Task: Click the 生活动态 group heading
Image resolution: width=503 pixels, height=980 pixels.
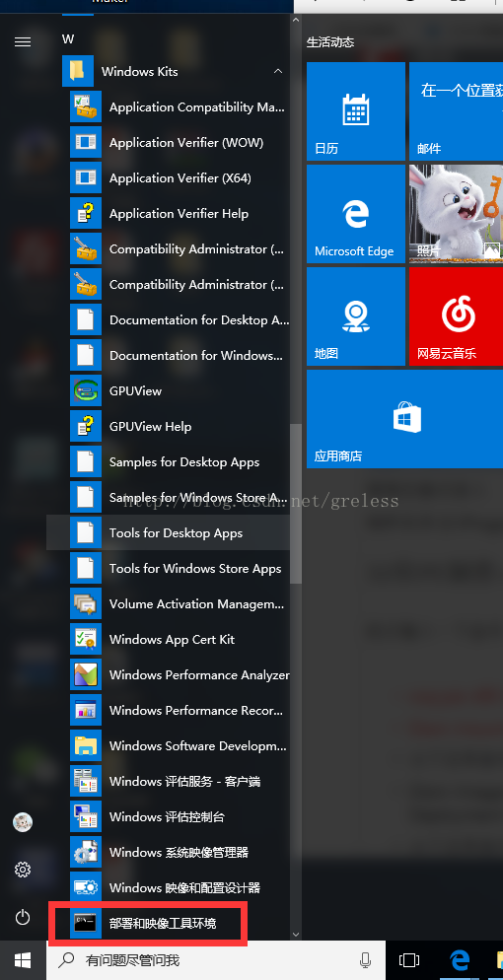Action: (330, 42)
